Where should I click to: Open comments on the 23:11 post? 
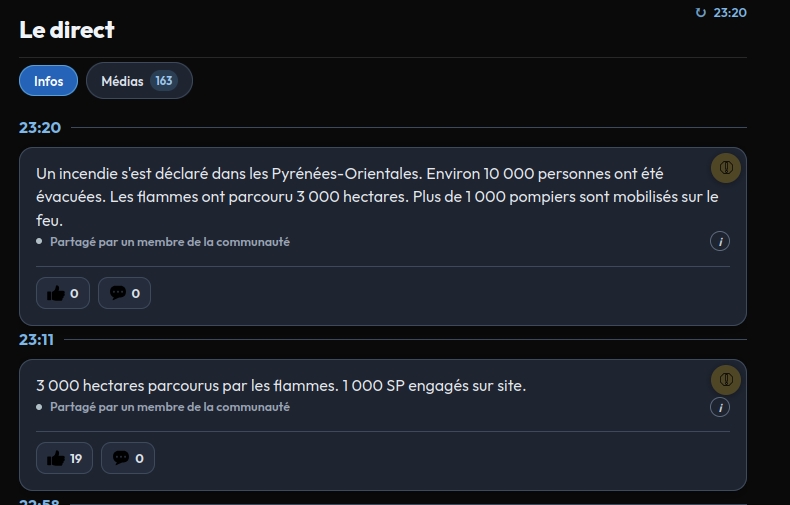[x=128, y=458]
